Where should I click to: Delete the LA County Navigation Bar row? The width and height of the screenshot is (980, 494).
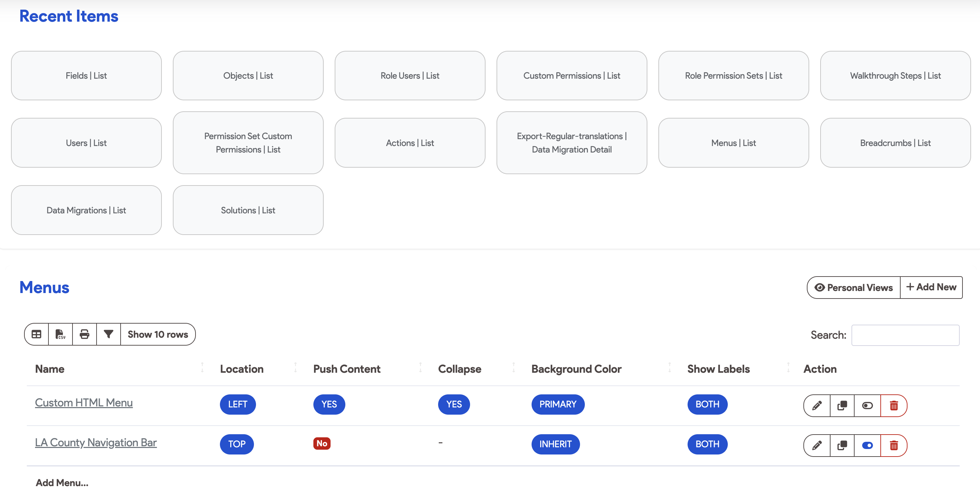[894, 445]
